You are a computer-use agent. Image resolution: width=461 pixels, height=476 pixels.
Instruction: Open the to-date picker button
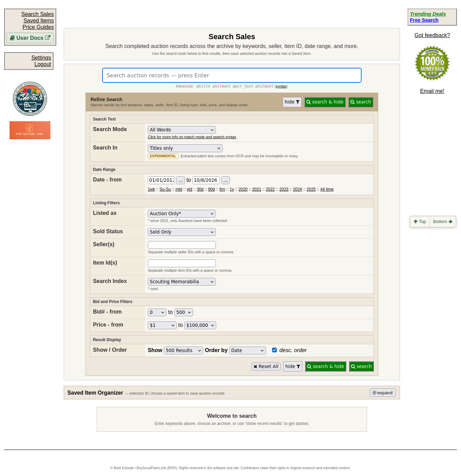[225, 180]
